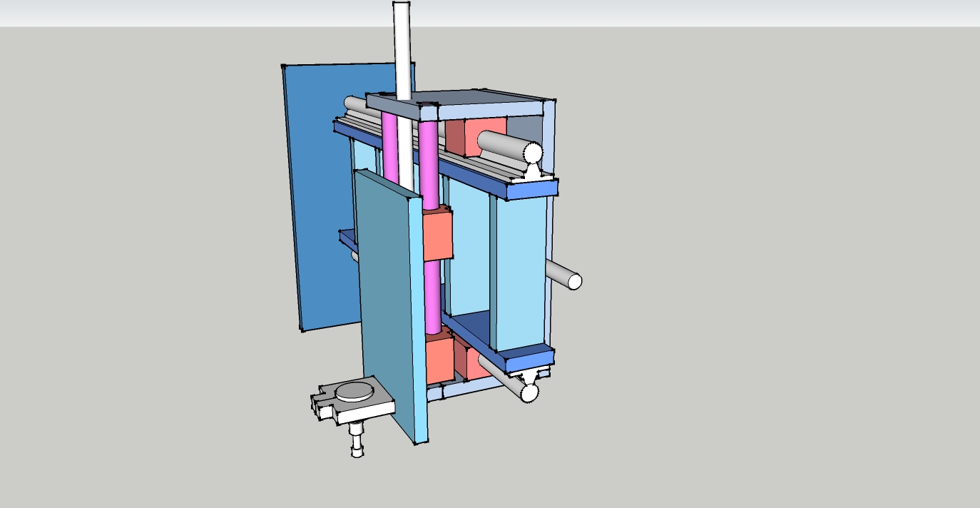The image size is (980, 508).
Task: Select the light blue center inner panel
Action: [x=467, y=250]
